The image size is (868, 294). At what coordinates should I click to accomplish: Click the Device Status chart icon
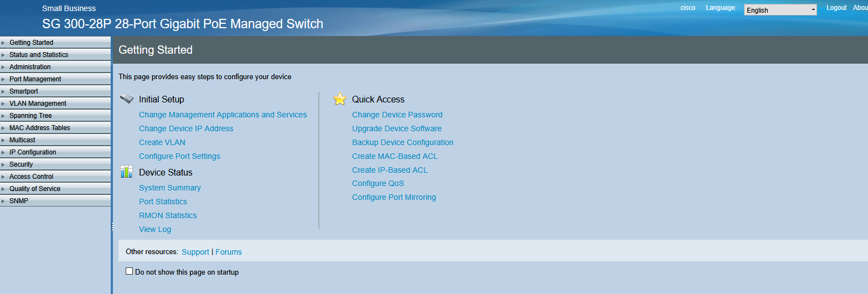point(126,172)
